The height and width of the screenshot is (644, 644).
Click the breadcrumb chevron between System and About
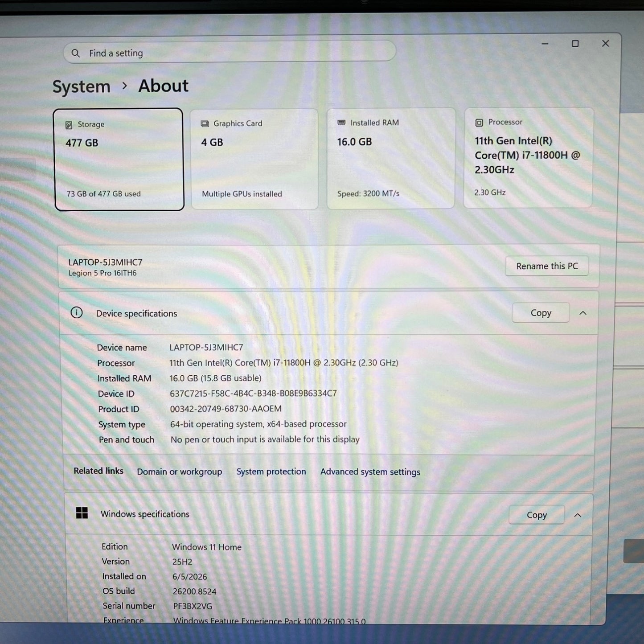(125, 86)
